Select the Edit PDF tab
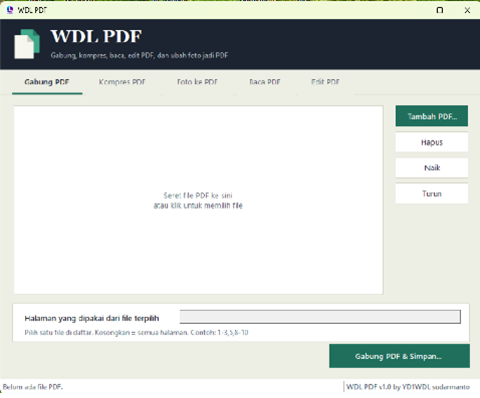 point(325,82)
